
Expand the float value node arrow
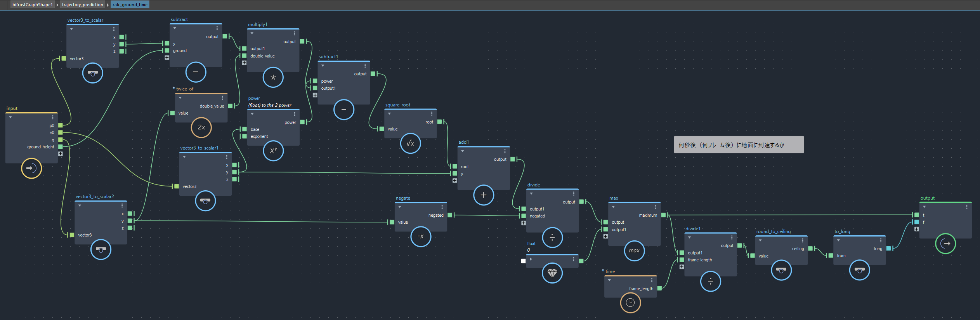(x=531, y=259)
